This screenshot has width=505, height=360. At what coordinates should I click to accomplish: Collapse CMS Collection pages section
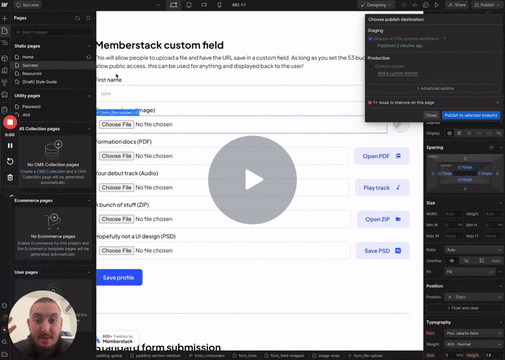[89, 129]
